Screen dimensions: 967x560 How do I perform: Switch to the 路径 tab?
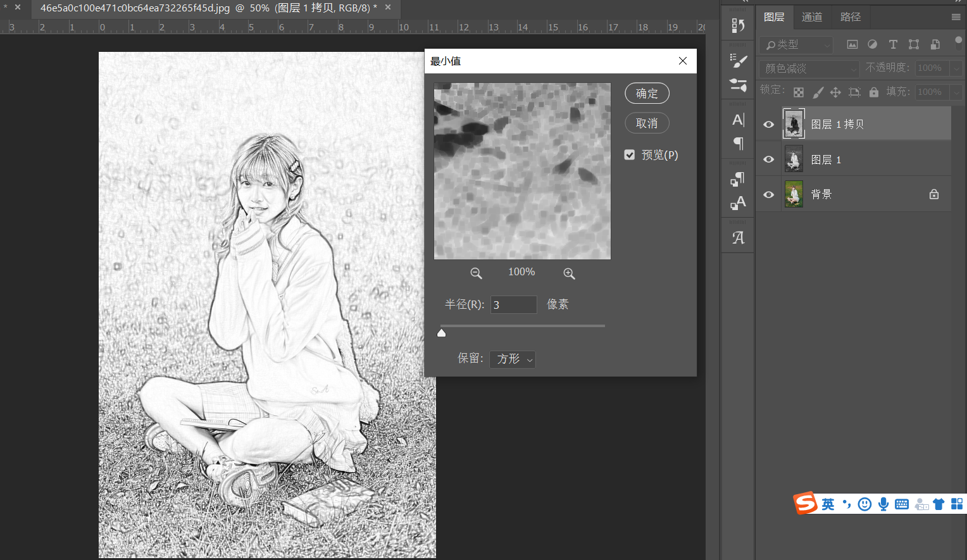tap(850, 17)
